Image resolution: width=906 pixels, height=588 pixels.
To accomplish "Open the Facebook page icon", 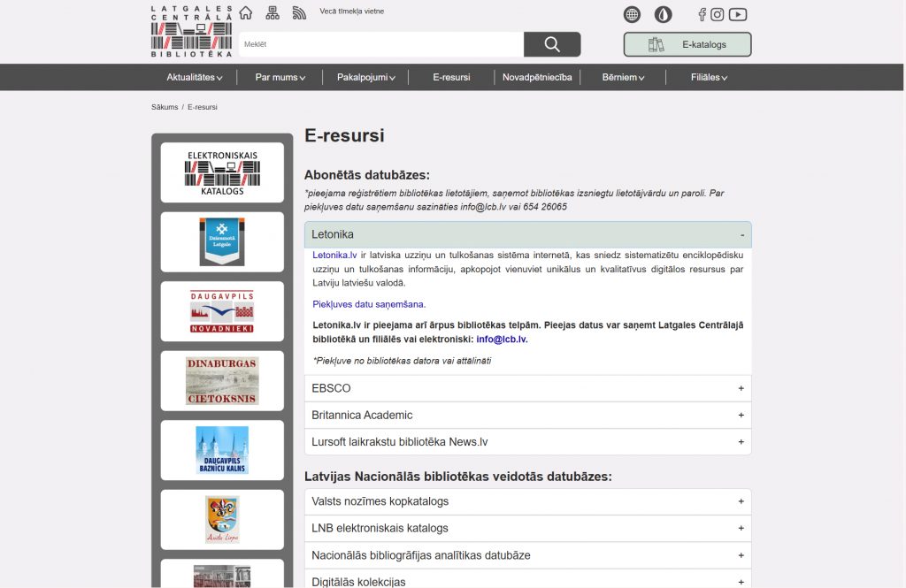I will click(702, 14).
